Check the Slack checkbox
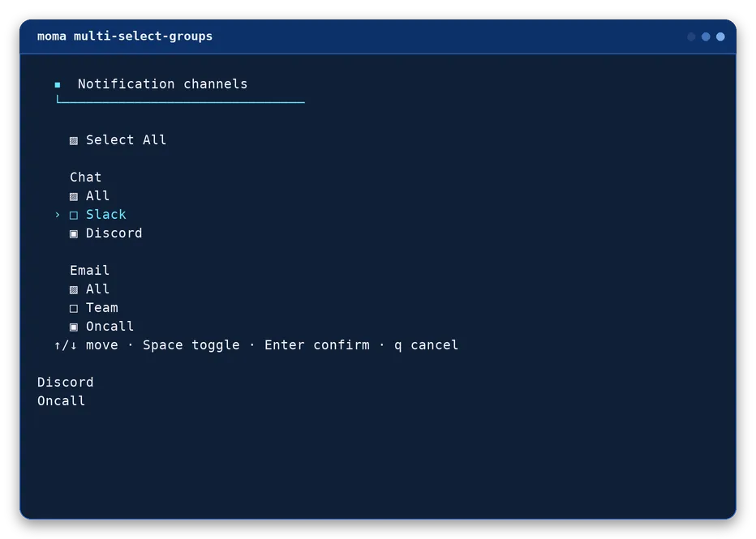The height and width of the screenshot is (539, 756). pos(74,216)
